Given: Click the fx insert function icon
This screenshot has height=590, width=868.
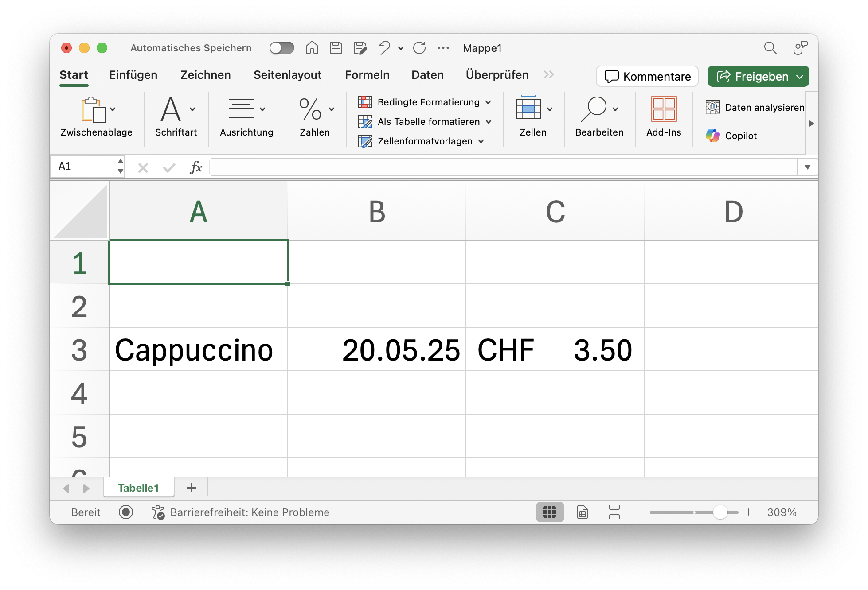Looking at the screenshot, I should (x=195, y=167).
